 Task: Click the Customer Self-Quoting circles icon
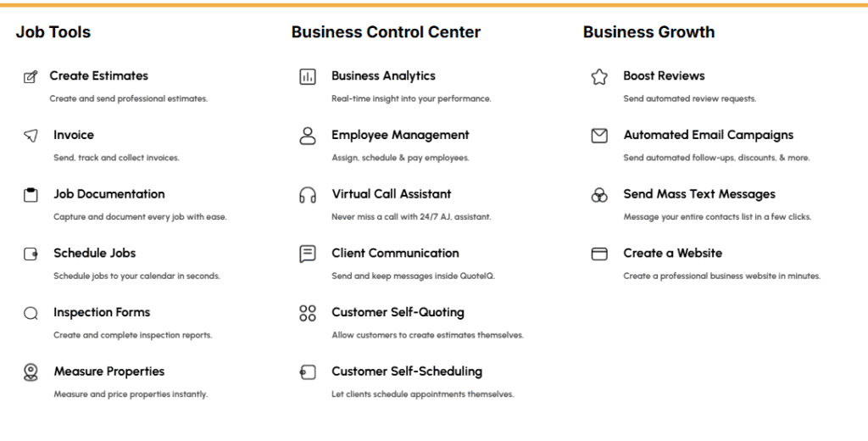307,313
